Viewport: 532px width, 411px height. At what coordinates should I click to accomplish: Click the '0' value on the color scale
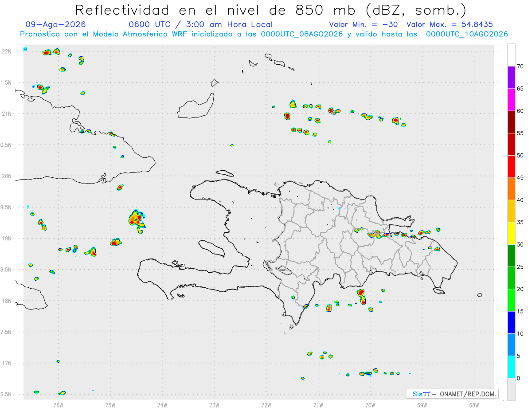(518, 378)
